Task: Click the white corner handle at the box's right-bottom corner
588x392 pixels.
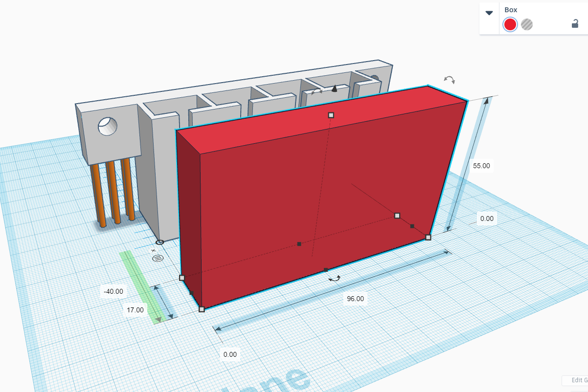Action: (428, 237)
